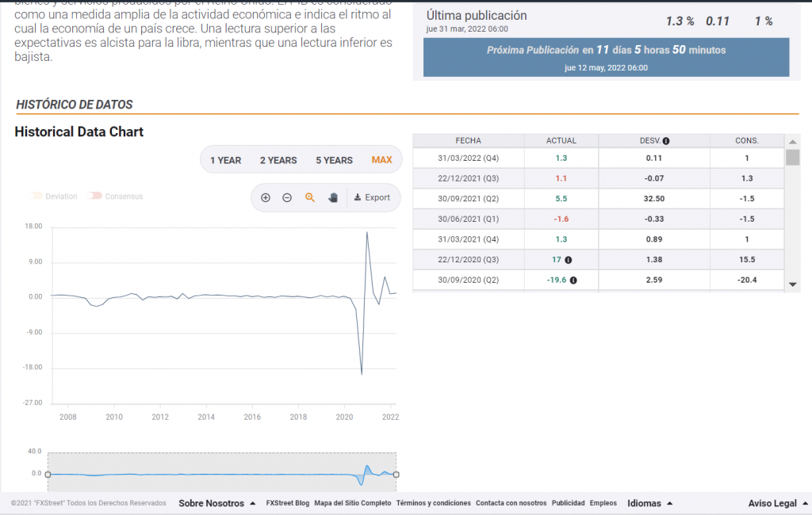
Task: Select the MAX range tab
Action: point(381,160)
